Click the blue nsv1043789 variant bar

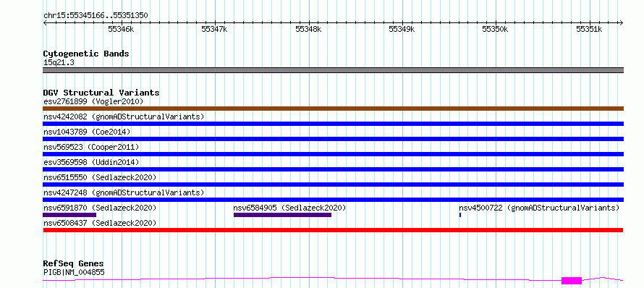333,139
